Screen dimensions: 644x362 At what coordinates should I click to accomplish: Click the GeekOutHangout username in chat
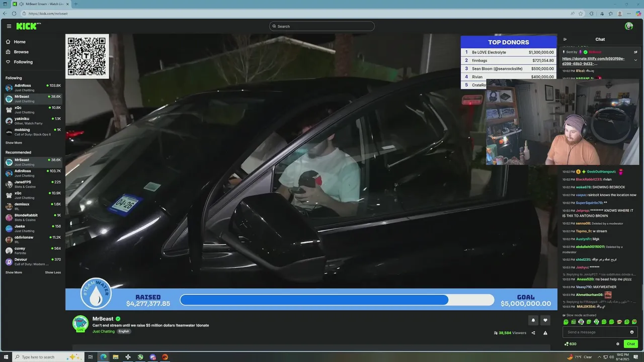point(601,172)
